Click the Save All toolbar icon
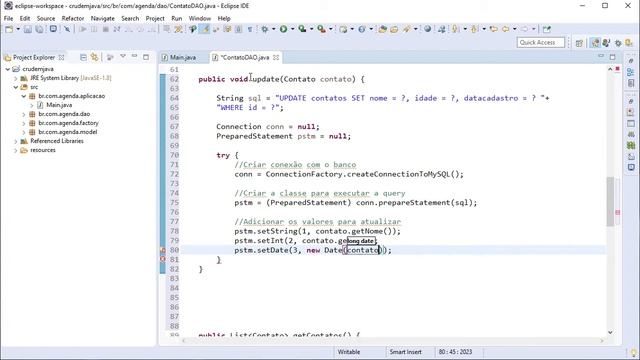640x360 pixels. [x=39, y=29]
